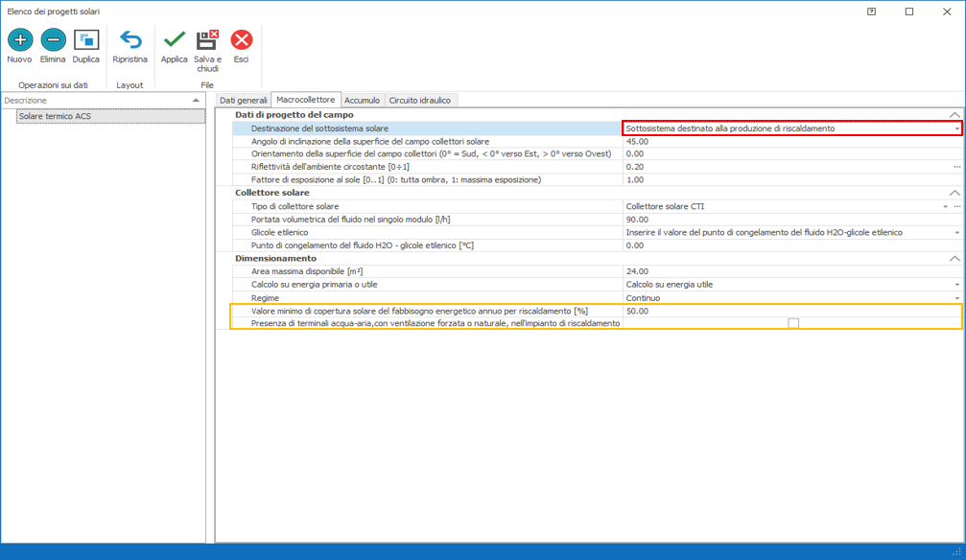
Task: Click the help question mark icon in title bar
Action: click(871, 12)
